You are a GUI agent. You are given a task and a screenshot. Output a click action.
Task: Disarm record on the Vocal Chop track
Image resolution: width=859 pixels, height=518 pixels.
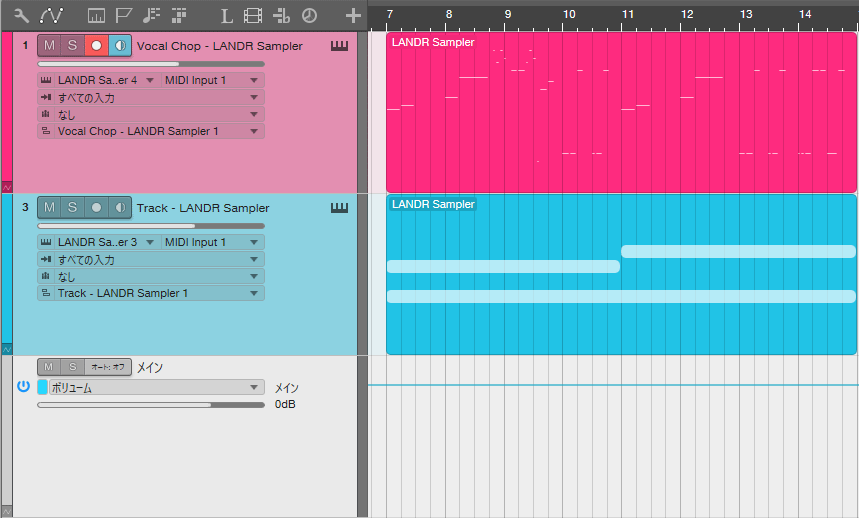pos(96,45)
